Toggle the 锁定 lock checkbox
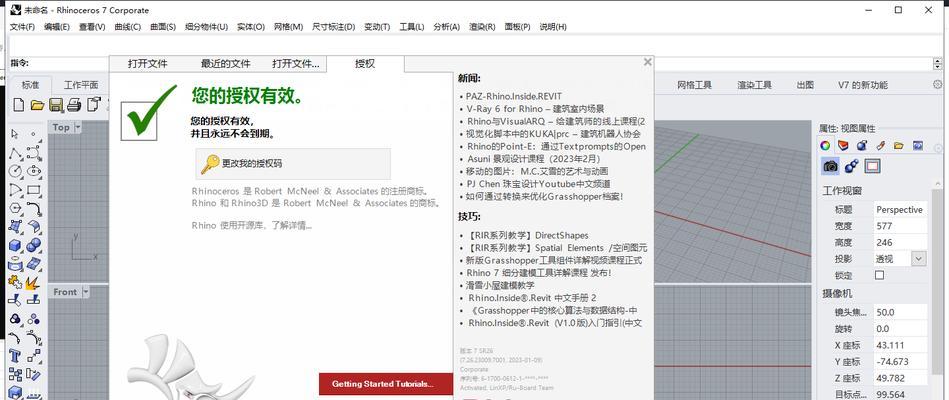The width and height of the screenshot is (949, 400). 879,275
